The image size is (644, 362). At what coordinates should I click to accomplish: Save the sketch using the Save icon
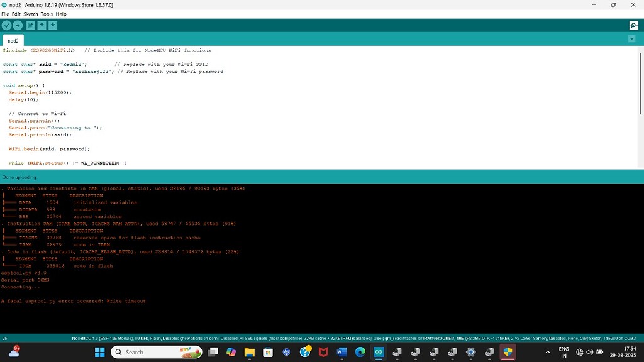(53, 25)
